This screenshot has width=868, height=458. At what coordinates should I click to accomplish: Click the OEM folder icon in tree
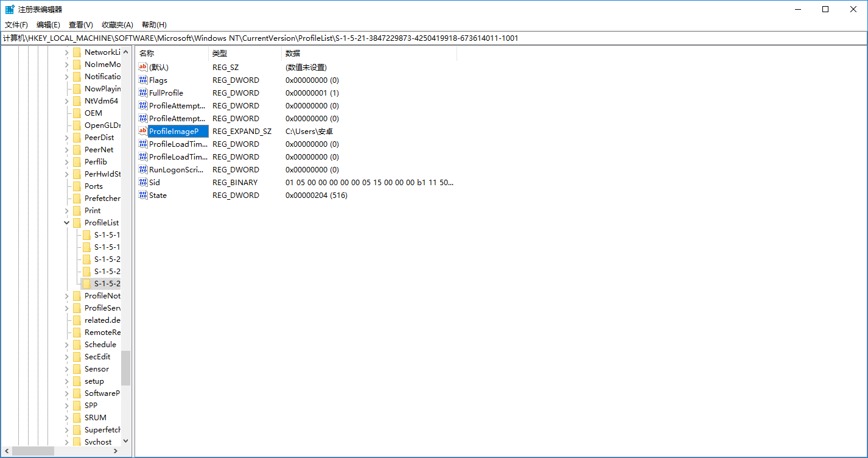77,113
